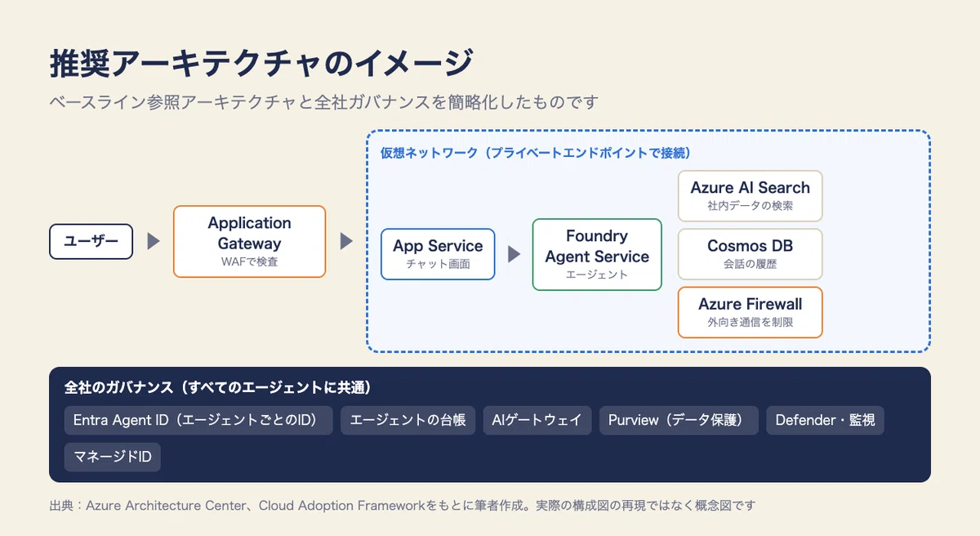Screen dimensions: 980x536
Task: Select the エージェントの台帳 chip
Action: 408,420
